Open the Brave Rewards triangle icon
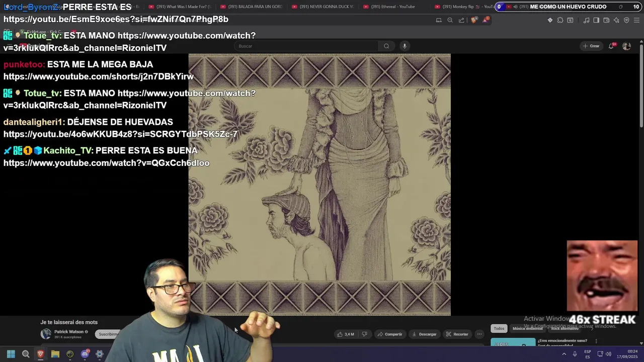This screenshot has height=362, width=644. tap(486, 20)
